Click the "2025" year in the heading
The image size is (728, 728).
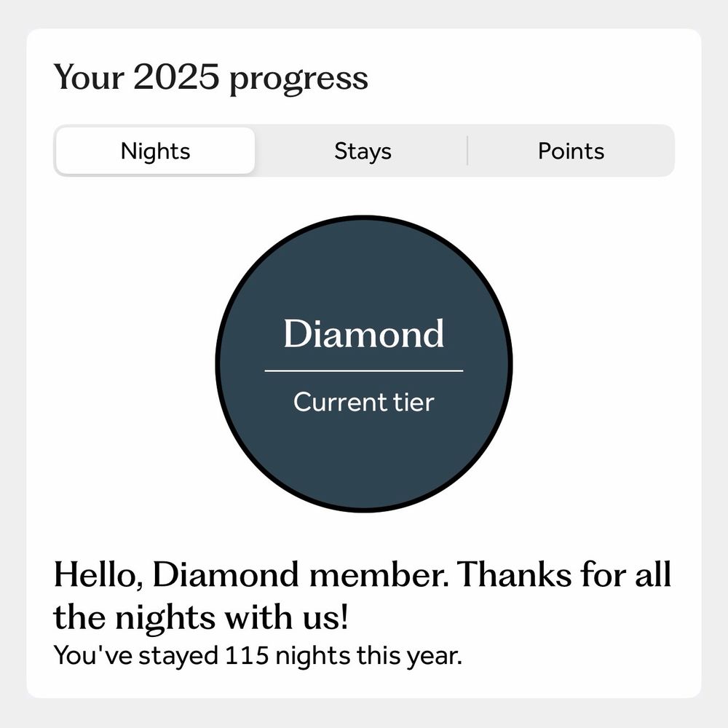(x=176, y=76)
